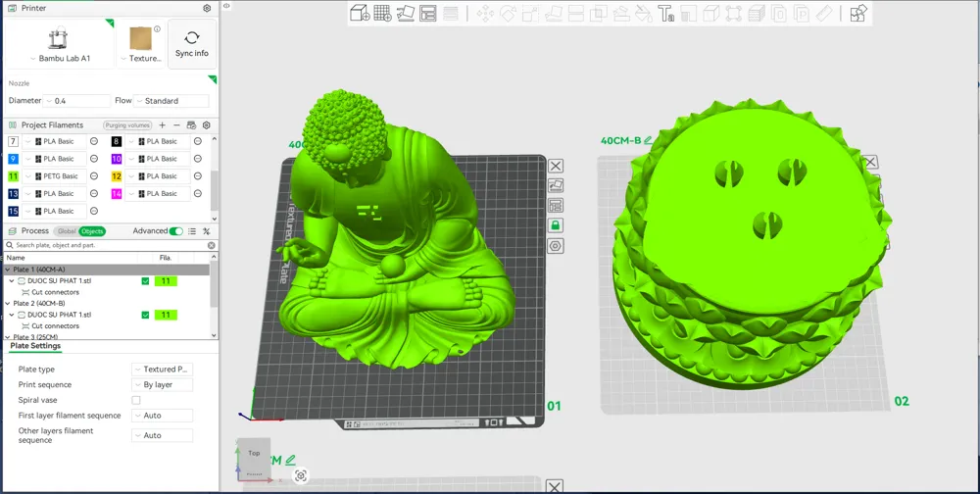Viewport: 980px width, 494px height.
Task: Click the Auto orient toolbar icon
Action: tap(406, 13)
